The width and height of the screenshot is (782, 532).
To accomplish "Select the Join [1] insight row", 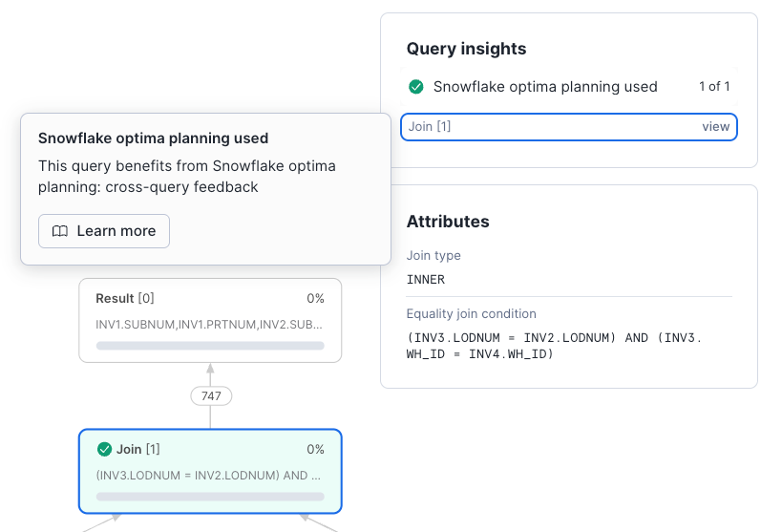I will 569,127.
